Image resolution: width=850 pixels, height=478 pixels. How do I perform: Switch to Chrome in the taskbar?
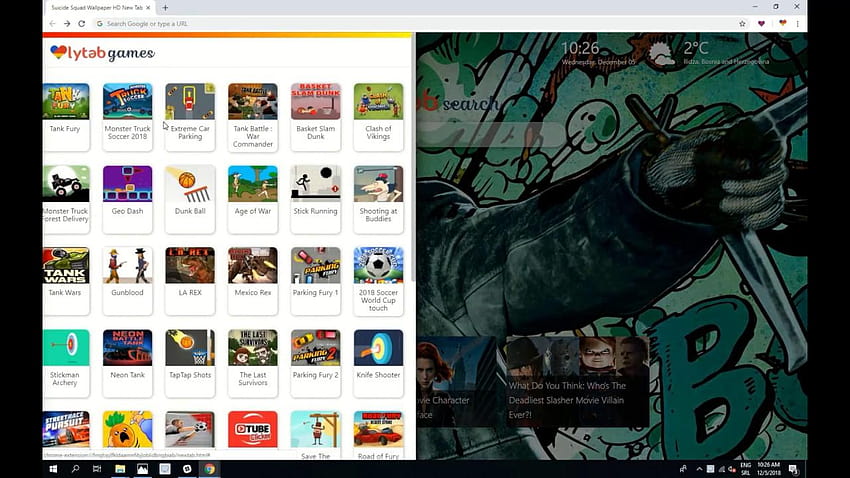coord(209,469)
